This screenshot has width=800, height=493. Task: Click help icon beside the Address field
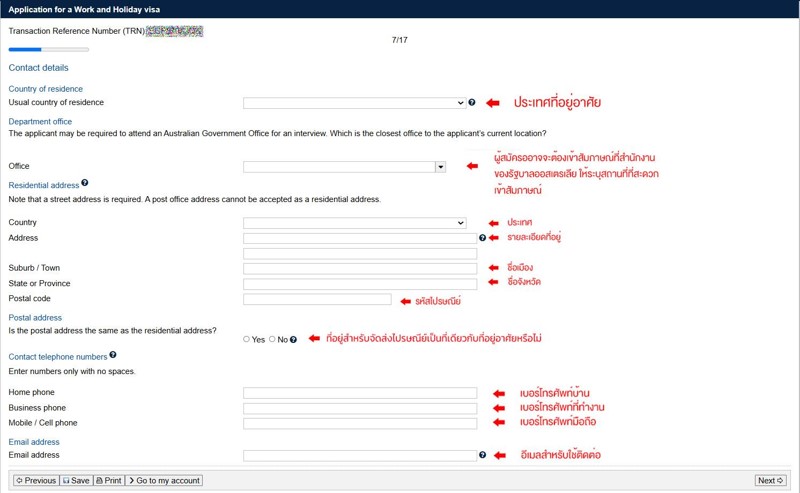point(482,238)
